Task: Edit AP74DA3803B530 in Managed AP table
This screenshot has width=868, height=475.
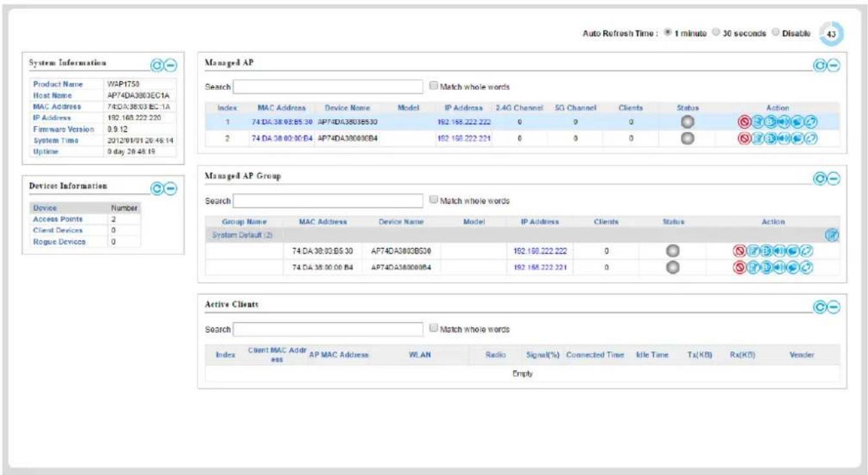Action: tap(757, 122)
